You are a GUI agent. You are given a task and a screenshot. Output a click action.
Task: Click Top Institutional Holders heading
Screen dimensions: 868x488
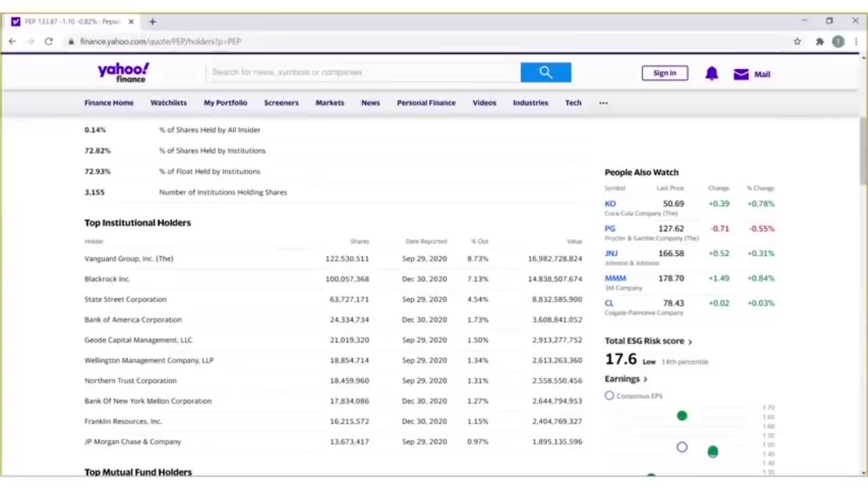(x=138, y=222)
